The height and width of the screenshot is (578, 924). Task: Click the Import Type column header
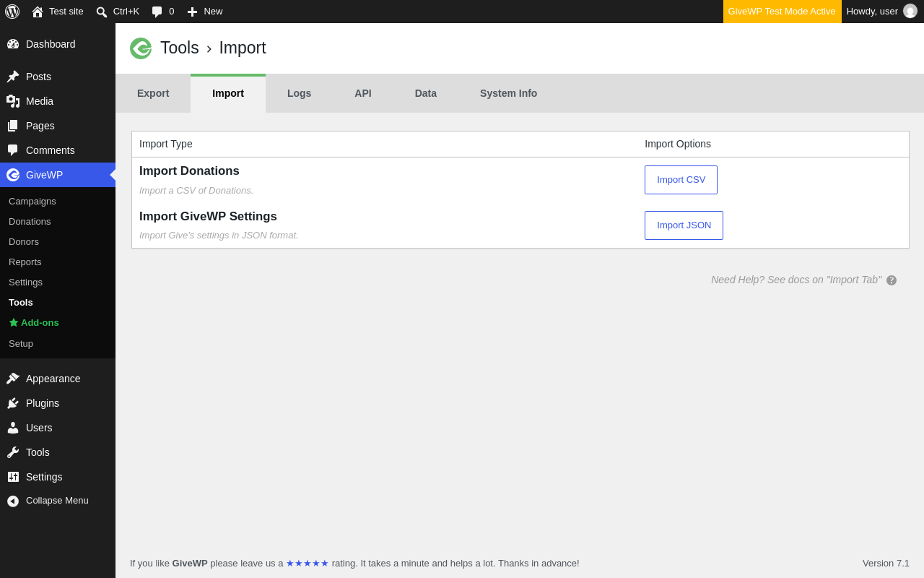pos(166,144)
